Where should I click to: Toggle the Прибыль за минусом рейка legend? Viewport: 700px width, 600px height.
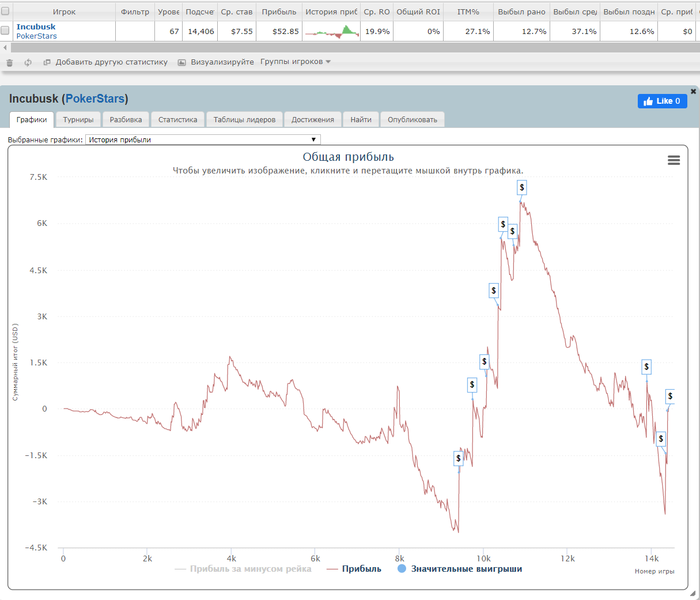click(x=243, y=569)
